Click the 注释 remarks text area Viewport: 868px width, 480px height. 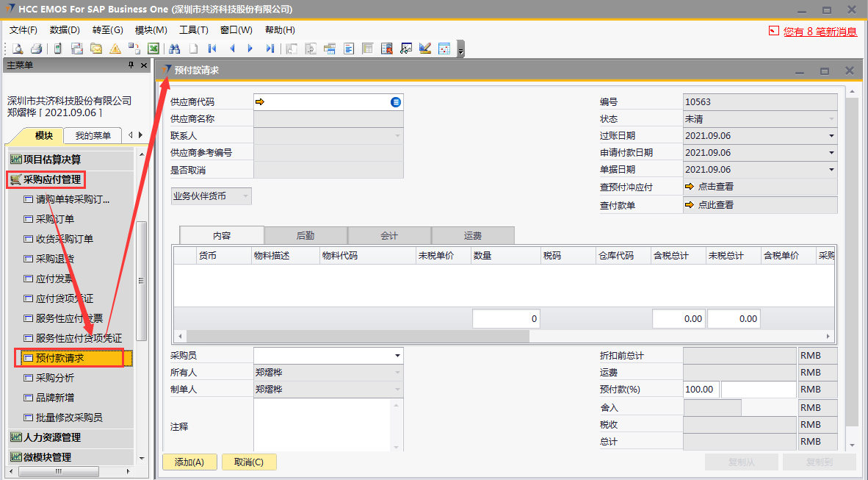click(x=328, y=425)
